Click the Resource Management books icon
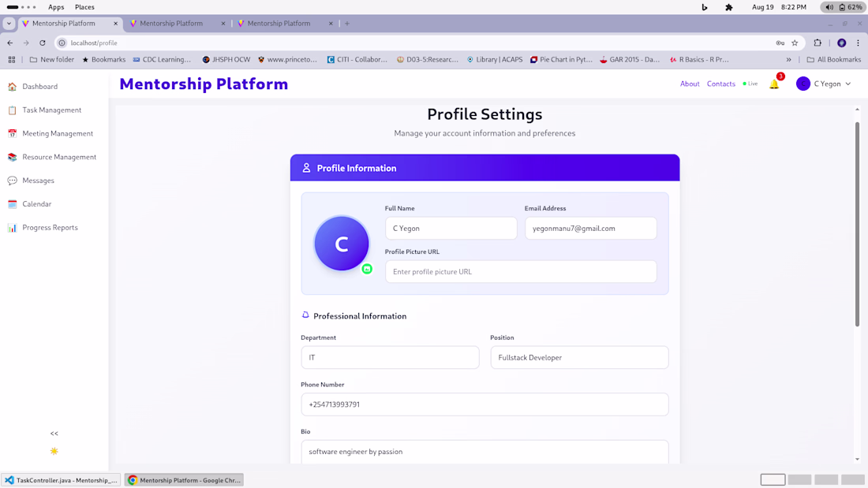The image size is (868, 488). [12, 158]
